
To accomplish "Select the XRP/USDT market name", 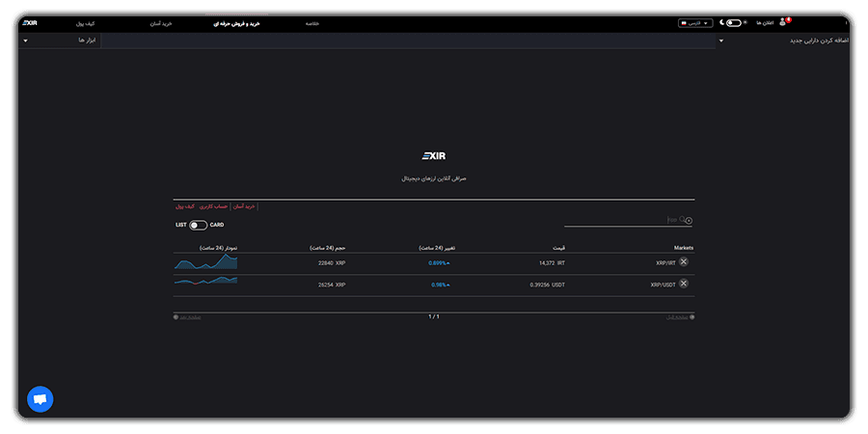I will (x=664, y=285).
